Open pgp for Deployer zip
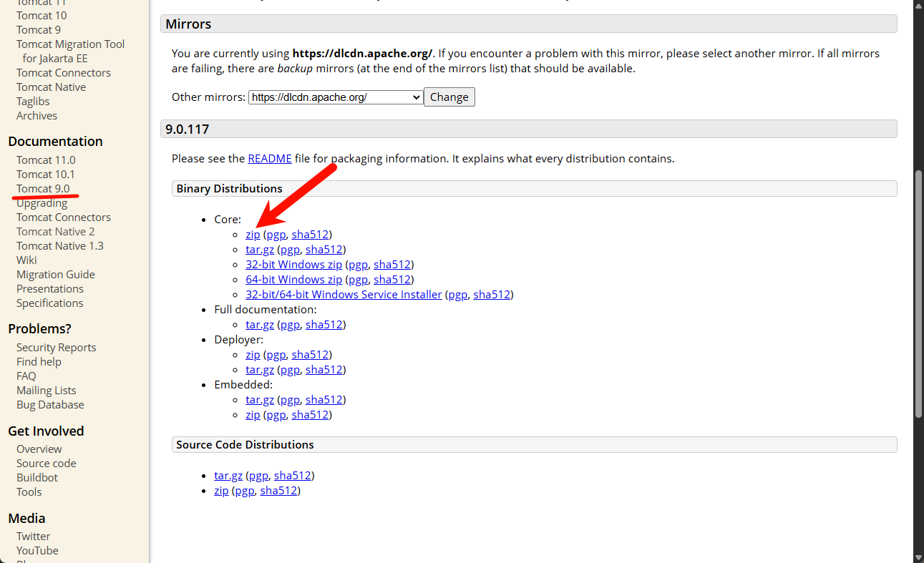This screenshot has width=924, height=563. click(x=276, y=355)
